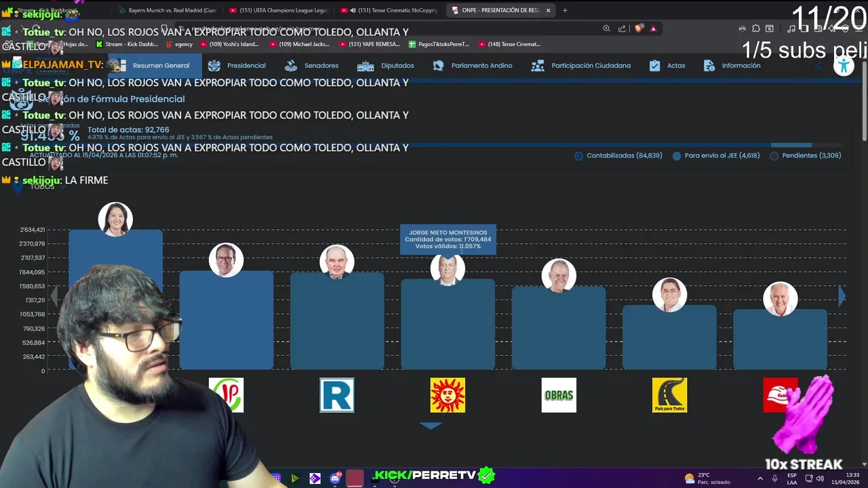Viewport: 868px width, 488px height.
Task: Show next candidates with right arrow
Action: pyautogui.click(x=842, y=296)
